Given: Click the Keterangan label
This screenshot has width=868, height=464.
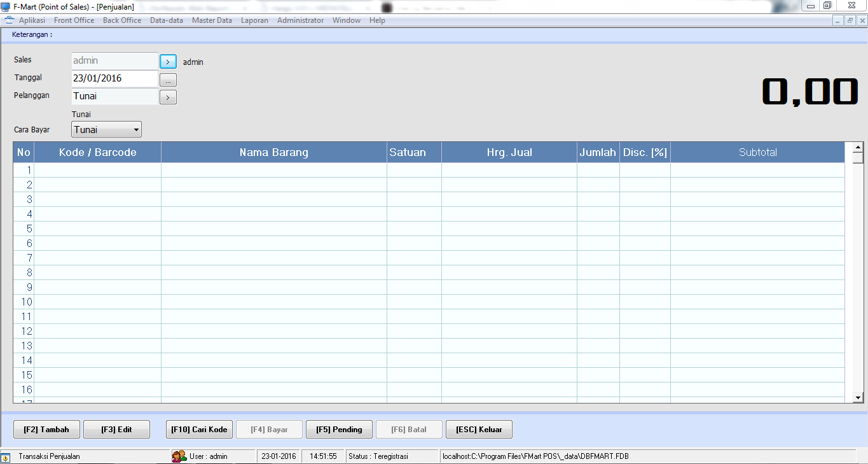Looking at the screenshot, I should point(32,34).
